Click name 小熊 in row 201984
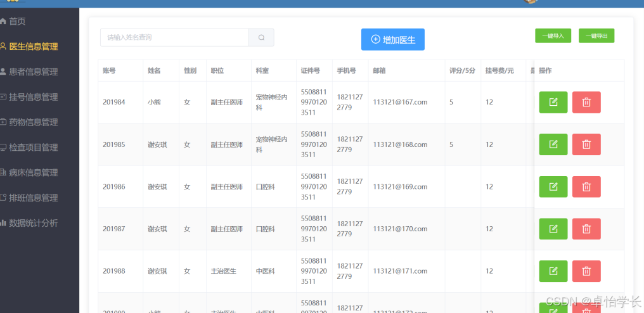644x313 pixels. coord(154,102)
